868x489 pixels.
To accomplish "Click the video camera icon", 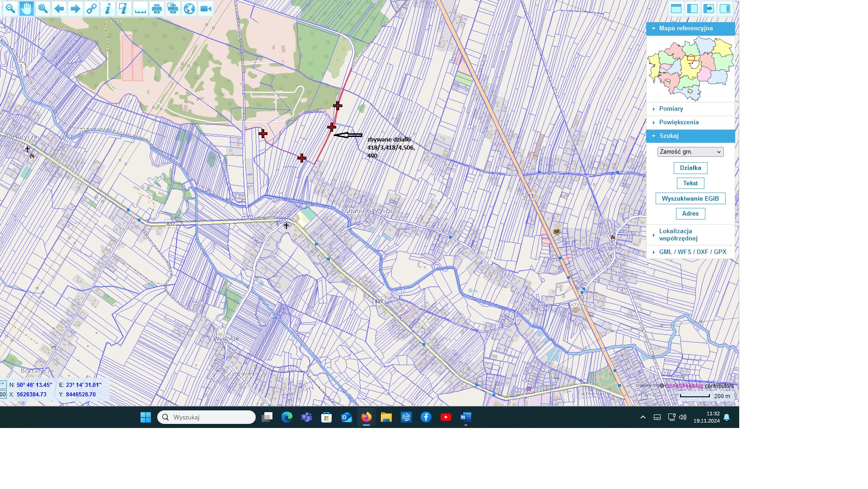I will tap(206, 9).
